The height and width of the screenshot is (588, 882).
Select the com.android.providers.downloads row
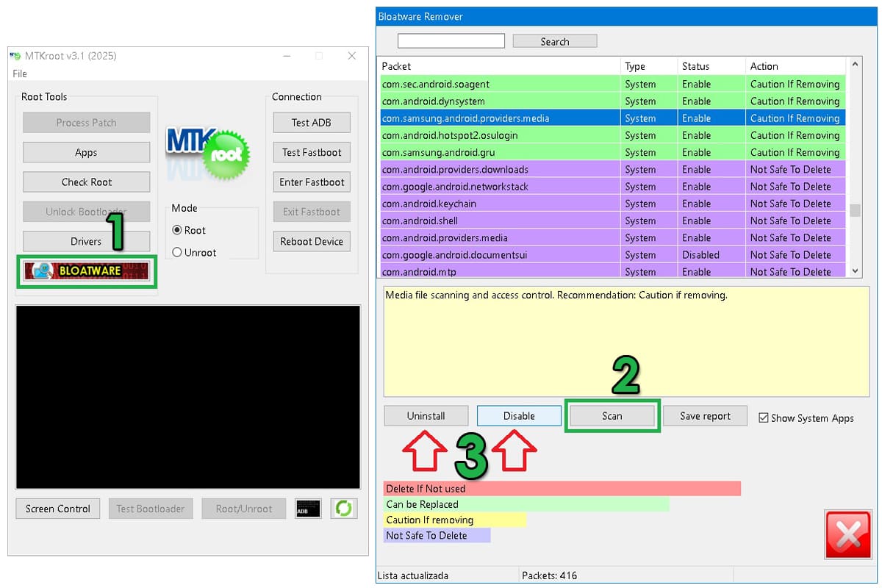[x=612, y=170]
